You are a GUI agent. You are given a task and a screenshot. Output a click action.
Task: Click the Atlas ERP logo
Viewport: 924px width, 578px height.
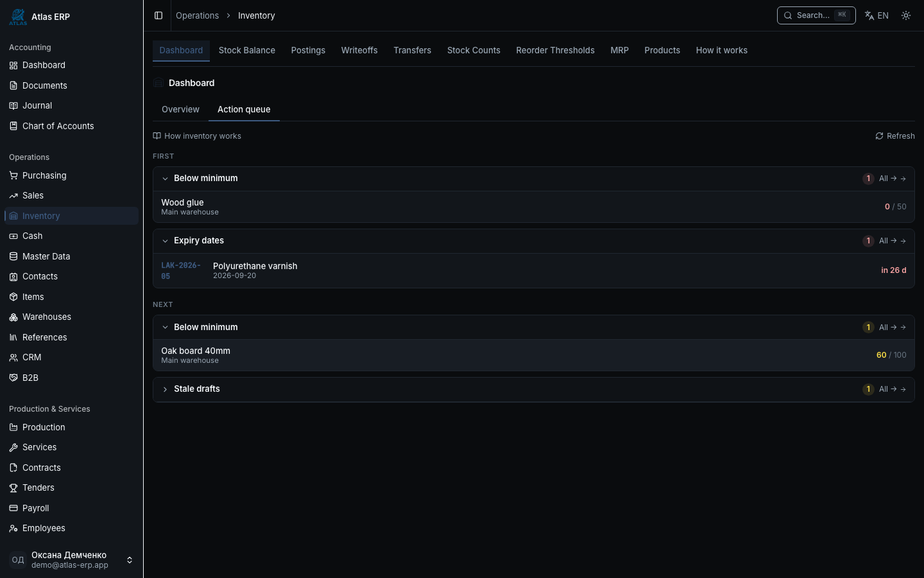tap(18, 17)
